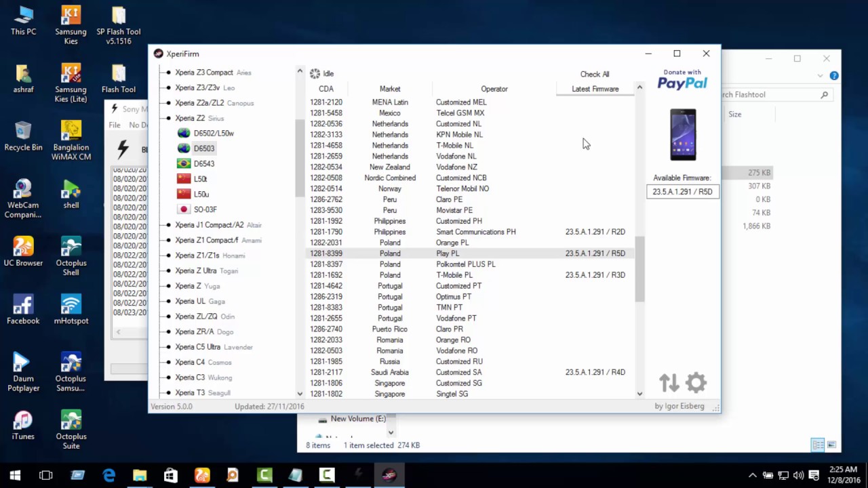
Task: Select Xperia Z2 in the device tree
Action: [x=190, y=118]
